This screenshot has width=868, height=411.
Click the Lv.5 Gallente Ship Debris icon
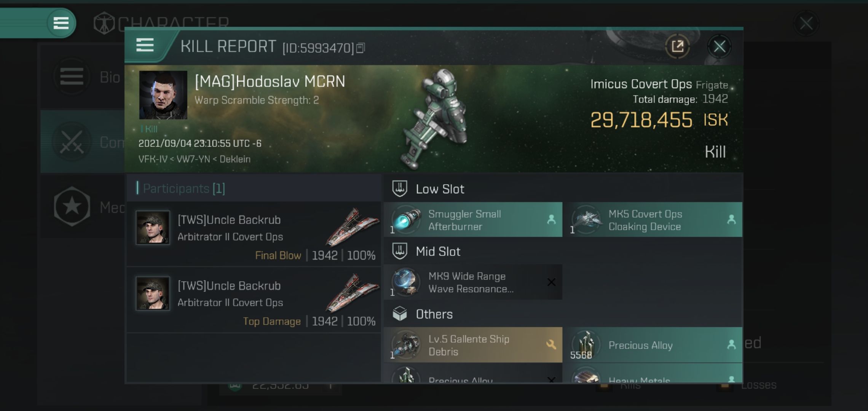[407, 345]
